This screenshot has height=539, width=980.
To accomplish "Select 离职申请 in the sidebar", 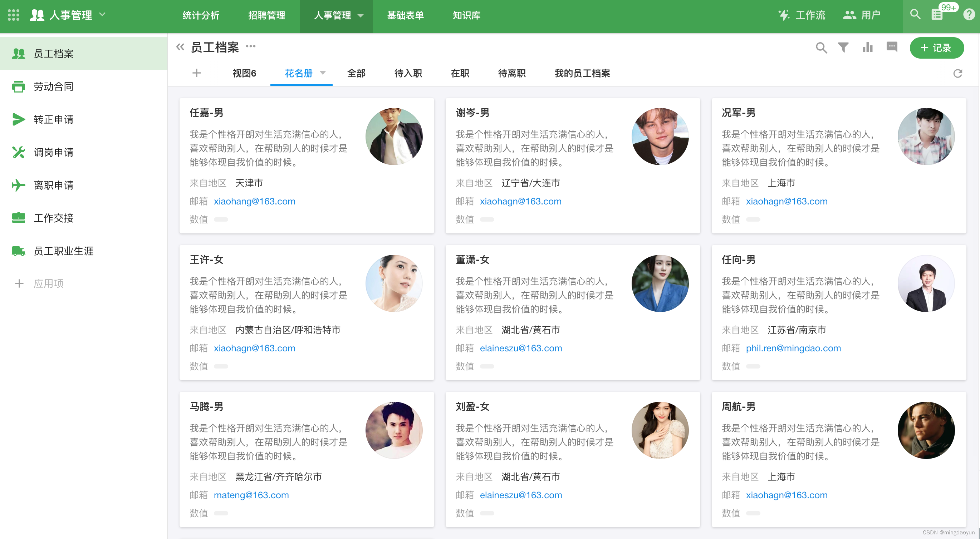I will [x=54, y=185].
